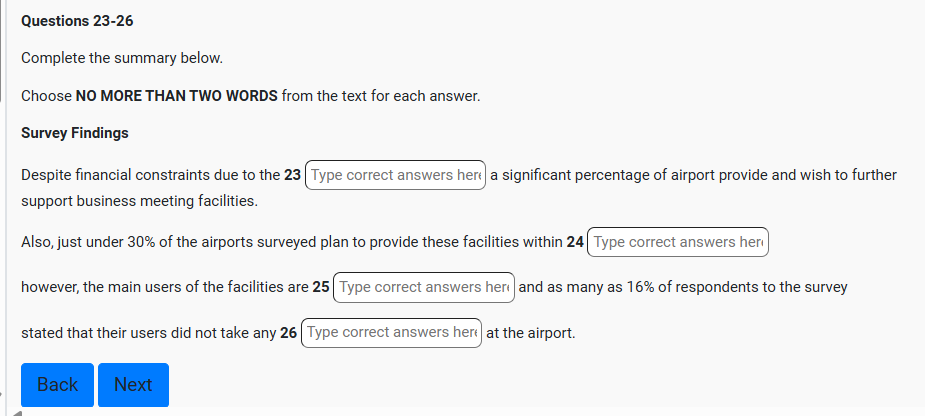
Task: Click the bold number 25 label
Action: (x=321, y=287)
